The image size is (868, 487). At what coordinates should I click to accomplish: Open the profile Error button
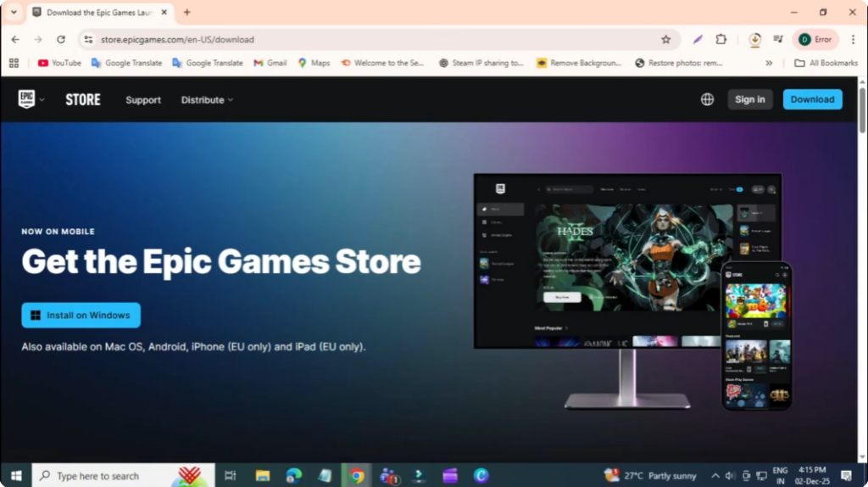(x=815, y=39)
